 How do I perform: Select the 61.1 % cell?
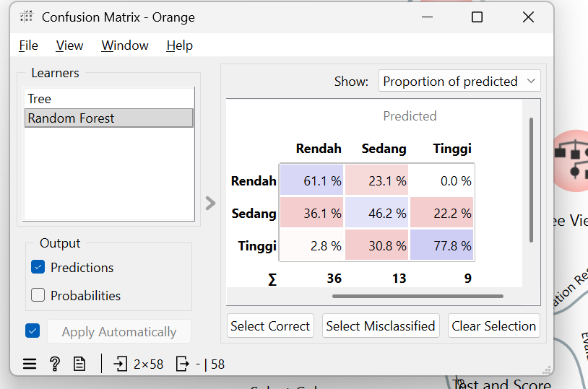311,180
